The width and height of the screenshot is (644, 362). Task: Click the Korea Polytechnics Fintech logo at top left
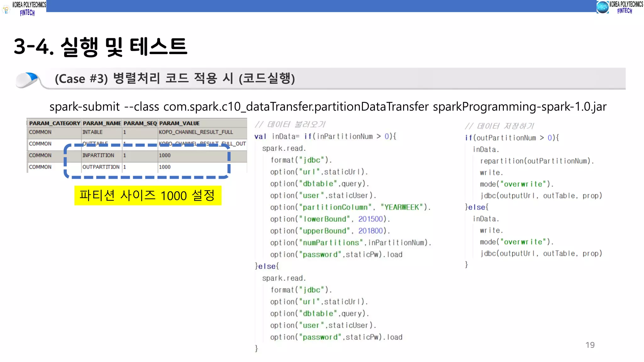29,8
